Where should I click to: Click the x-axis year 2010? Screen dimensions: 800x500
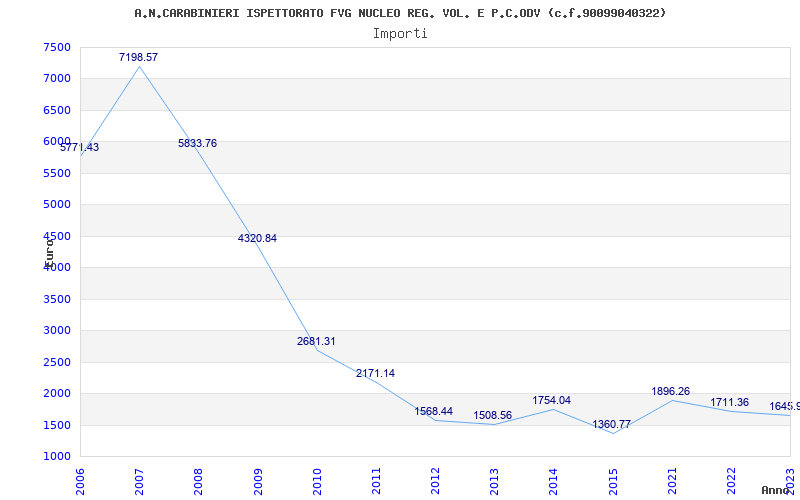[x=317, y=481]
